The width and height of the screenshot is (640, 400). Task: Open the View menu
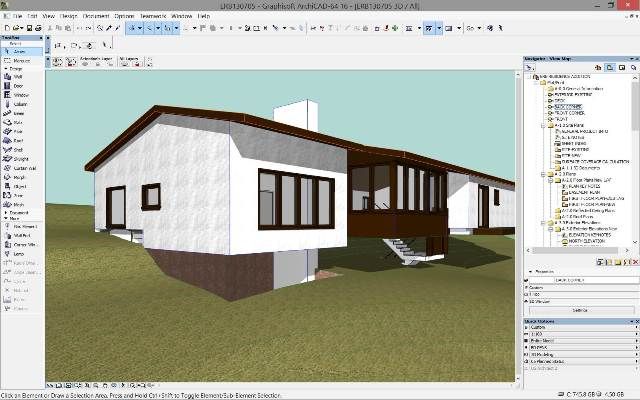point(49,16)
